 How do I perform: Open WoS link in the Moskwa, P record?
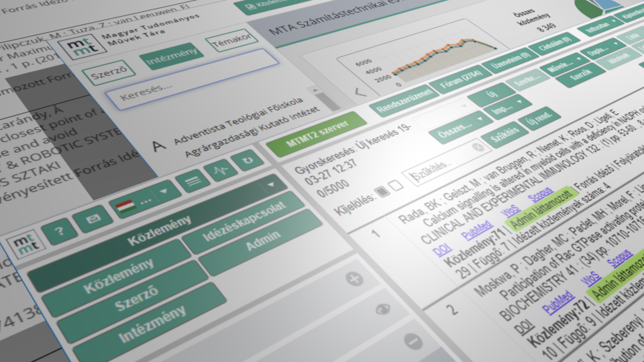pyautogui.click(x=592, y=279)
